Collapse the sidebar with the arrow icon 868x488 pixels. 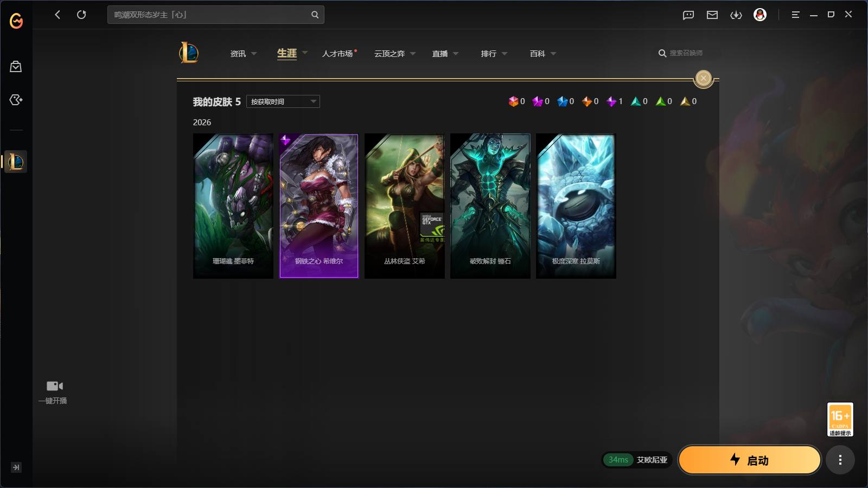tap(16, 467)
